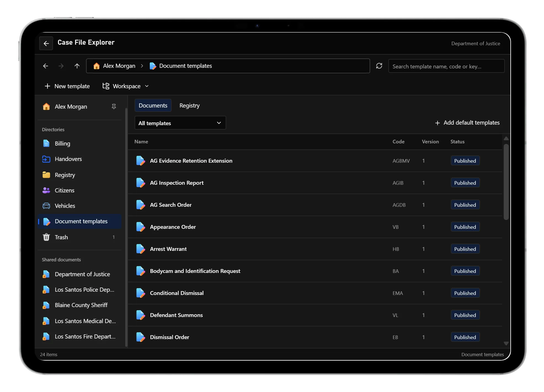544x392 pixels.
Task: Pin the Alex Morgan sidebar entry
Action: click(x=114, y=106)
